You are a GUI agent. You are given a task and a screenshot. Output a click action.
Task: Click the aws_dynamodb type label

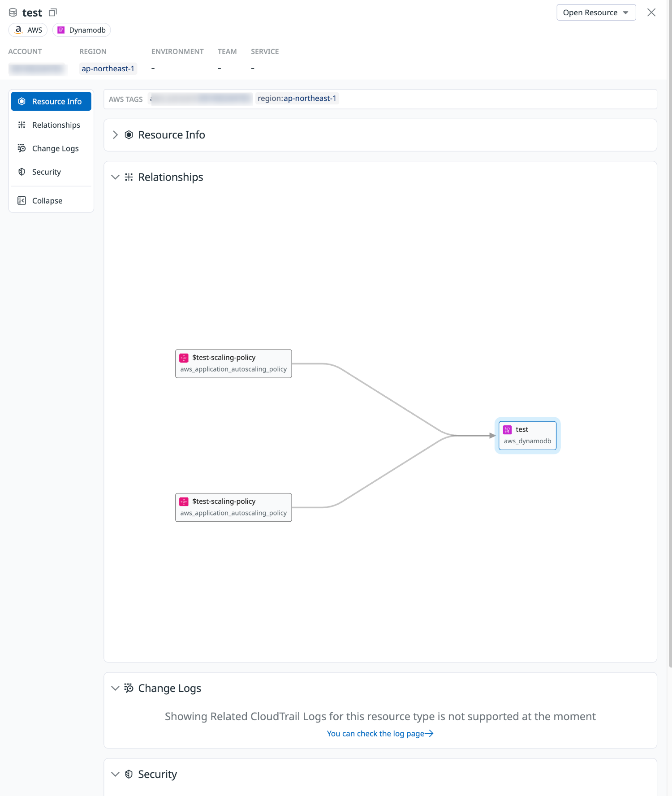tap(527, 441)
